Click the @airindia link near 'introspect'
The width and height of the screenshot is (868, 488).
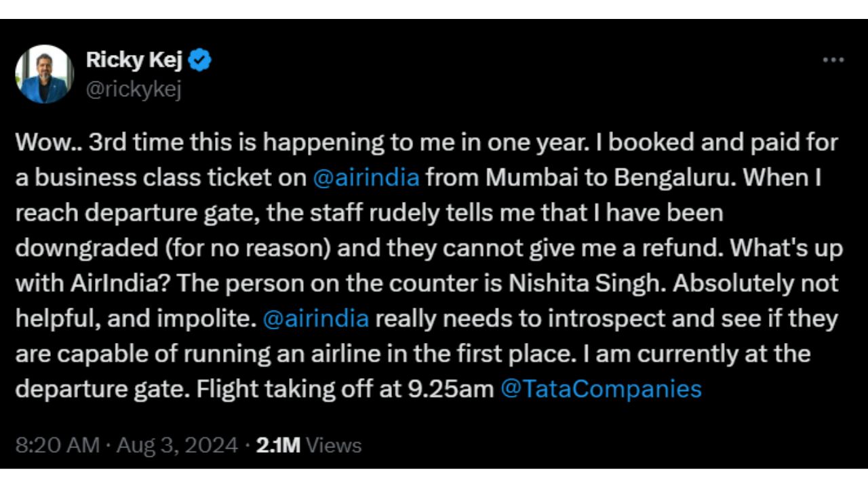point(317,318)
